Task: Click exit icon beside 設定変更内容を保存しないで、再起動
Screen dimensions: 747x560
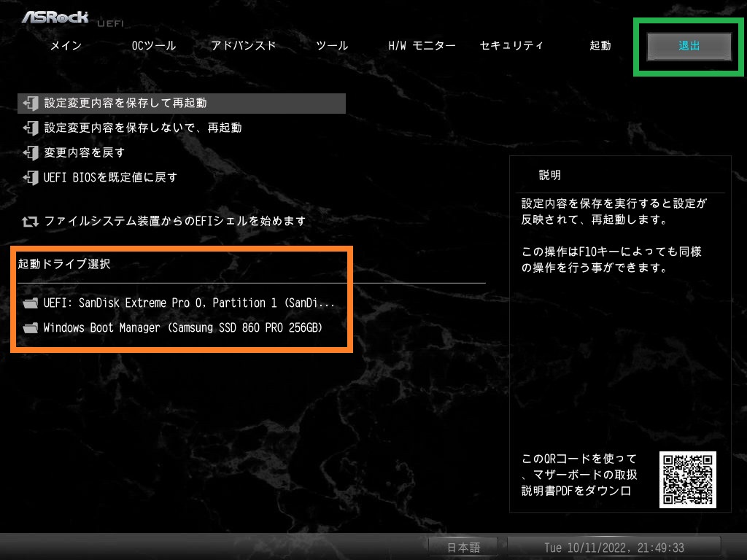Action: point(31,128)
